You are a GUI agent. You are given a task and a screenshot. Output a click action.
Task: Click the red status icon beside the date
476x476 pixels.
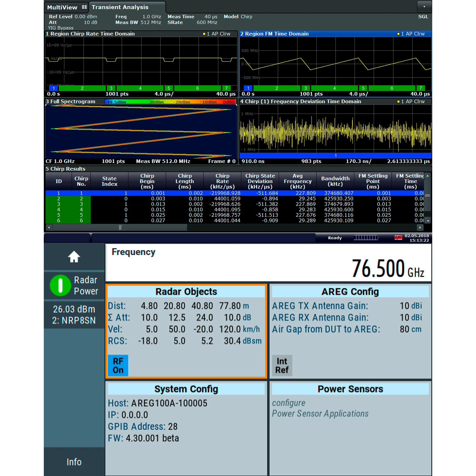pyautogui.click(x=398, y=238)
